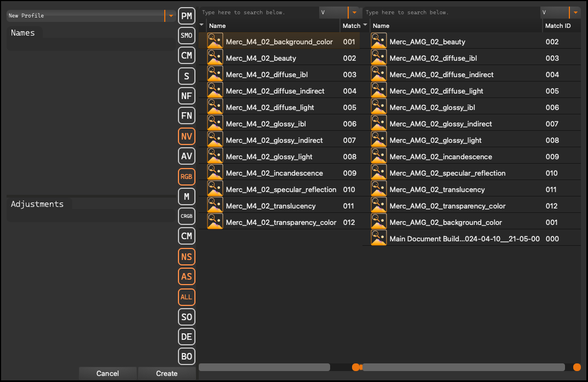Screen dimensions: 588x382
Task: Click the image icon beside Merc_AMG_02_glossy_ibl
Action: coord(379,107)
